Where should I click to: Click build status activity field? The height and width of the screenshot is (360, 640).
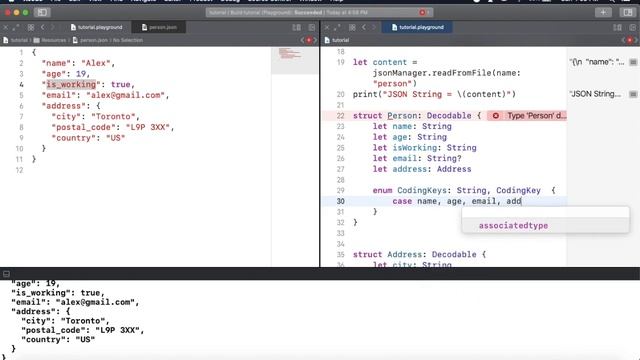pos(319,13)
